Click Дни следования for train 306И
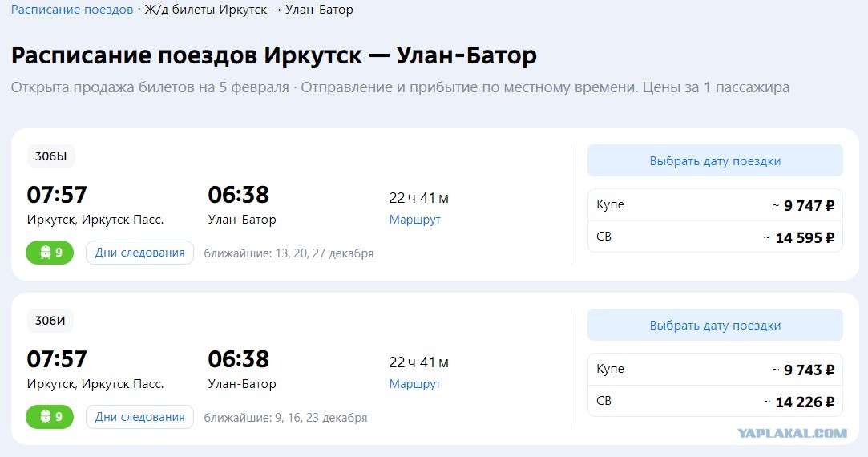This screenshot has height=457, width=868. coord(139,417)
